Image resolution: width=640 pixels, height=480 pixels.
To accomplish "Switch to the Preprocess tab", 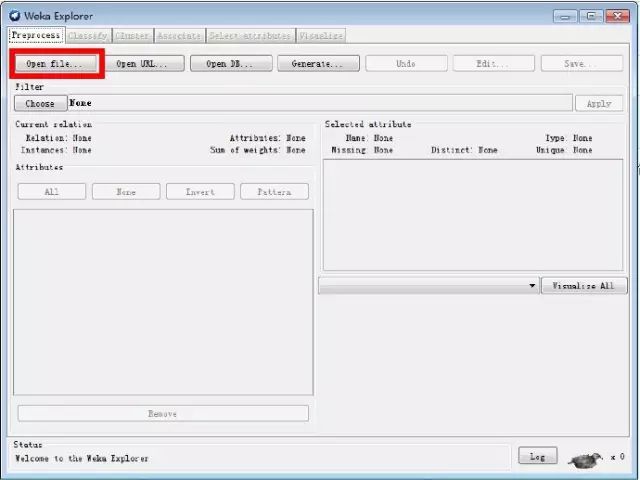I will point(36,35).
